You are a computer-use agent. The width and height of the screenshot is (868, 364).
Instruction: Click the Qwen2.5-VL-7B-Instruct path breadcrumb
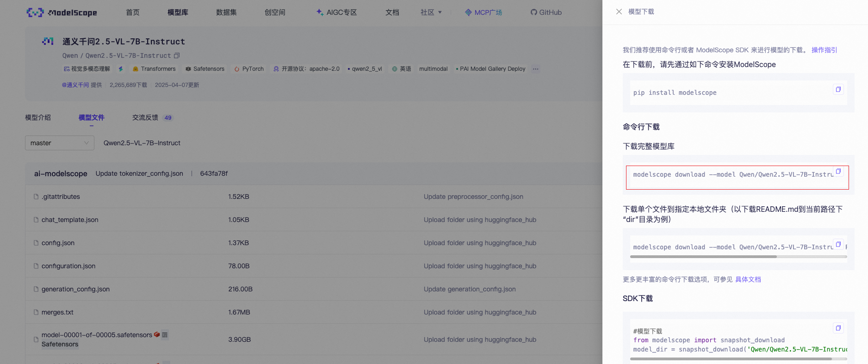point(142,143)
